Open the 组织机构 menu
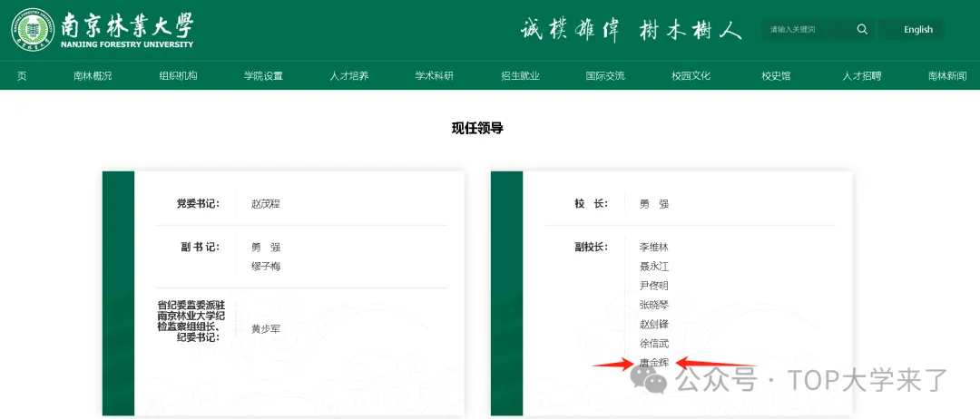Viewport: 980px width, 419px height. (x=178, y=76)
